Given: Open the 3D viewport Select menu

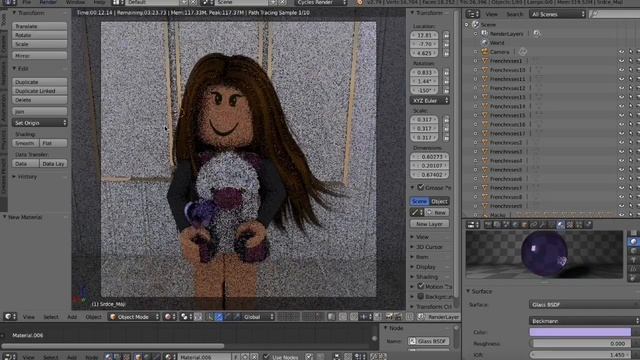Looking at the screenshot, I should 51,317.
